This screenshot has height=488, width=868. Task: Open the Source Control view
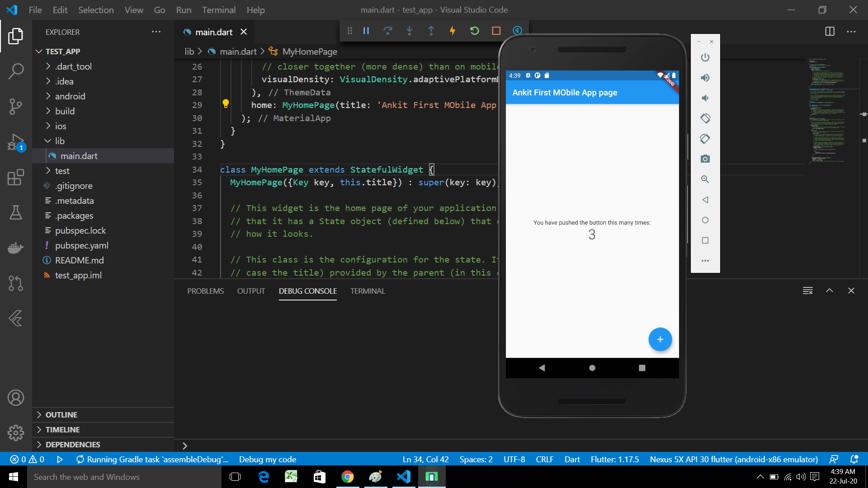(16, 107)
